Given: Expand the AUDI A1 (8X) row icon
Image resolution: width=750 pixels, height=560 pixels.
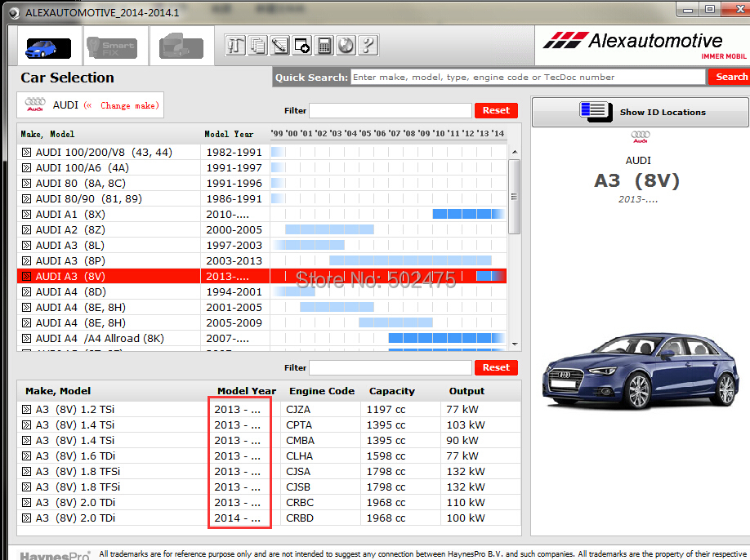Looking at the screenshot, I should 26,214.
